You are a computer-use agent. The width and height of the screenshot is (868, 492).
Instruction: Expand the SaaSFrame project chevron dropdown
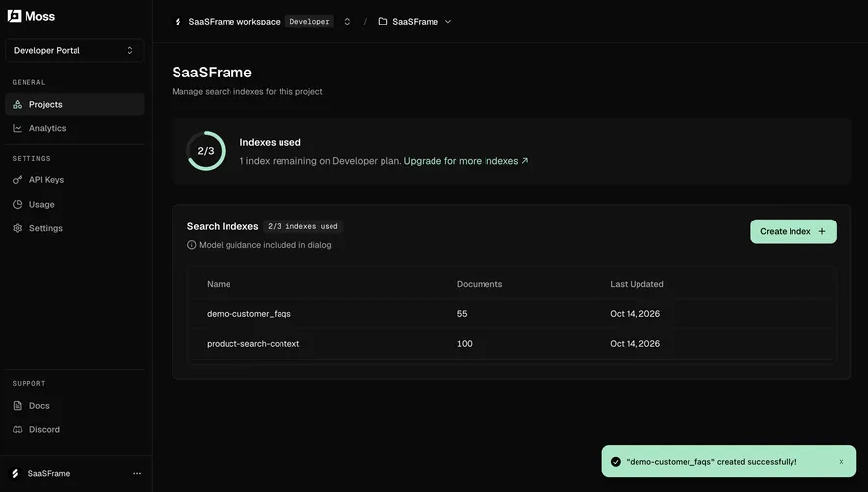(x=448, y=22)
